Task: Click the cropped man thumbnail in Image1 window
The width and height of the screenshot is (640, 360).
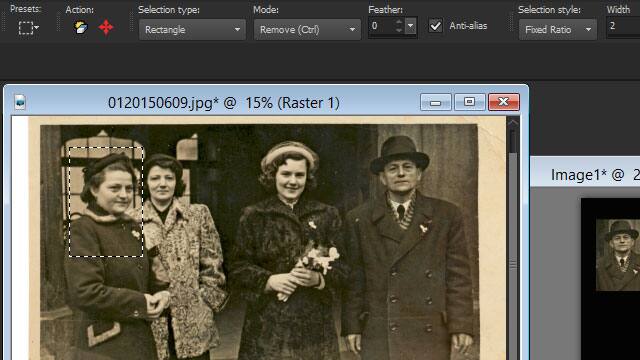Action: pyautogui.click(x=618, y=255)
